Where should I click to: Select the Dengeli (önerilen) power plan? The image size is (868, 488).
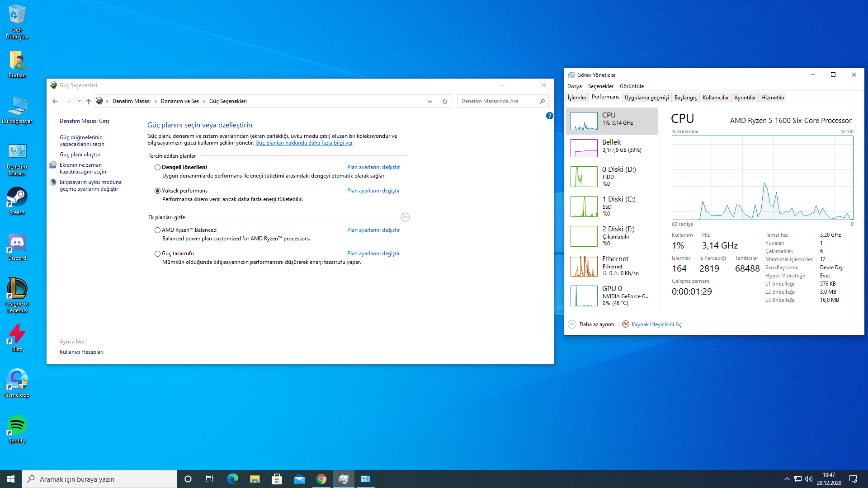click(x=157, y=167)
